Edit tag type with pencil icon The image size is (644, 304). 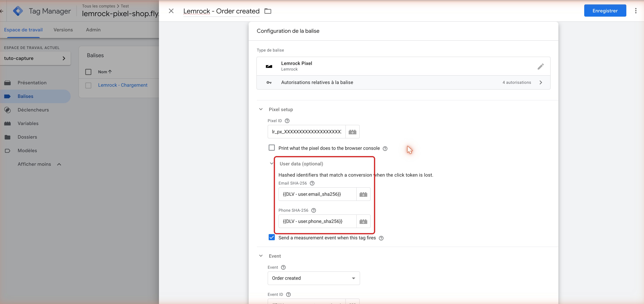[x=541, y=66]
